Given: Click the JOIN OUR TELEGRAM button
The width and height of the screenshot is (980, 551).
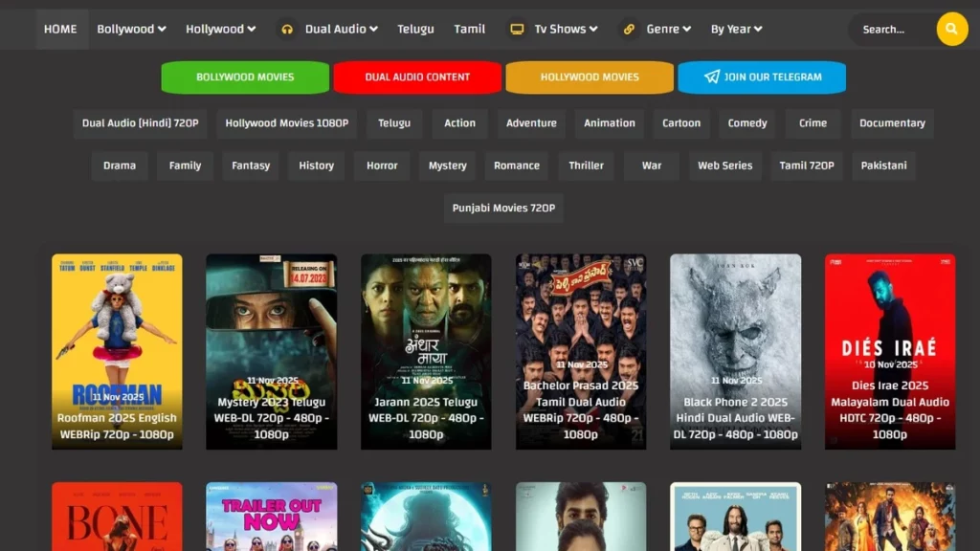Looking at the screenshot, I should (x=762, y=77).
